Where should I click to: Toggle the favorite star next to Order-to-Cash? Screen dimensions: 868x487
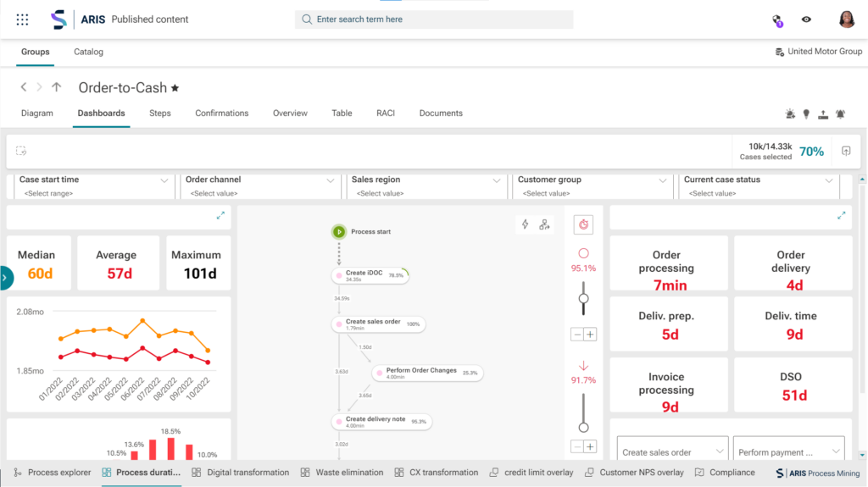pyautogui.click(x=175, y=87)
